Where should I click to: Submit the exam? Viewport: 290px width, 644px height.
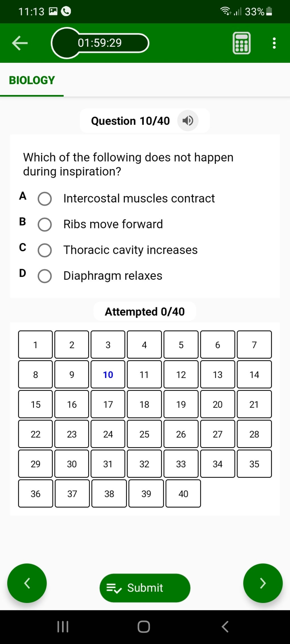tap(145, 588)
